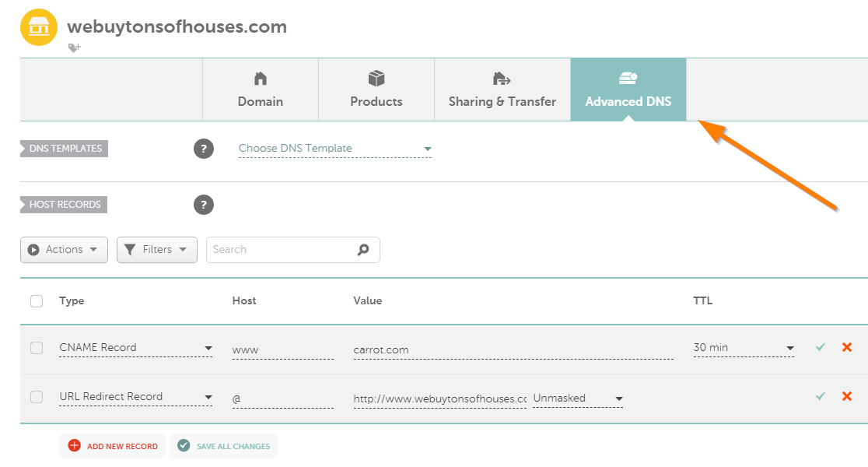The image size is (868, 467).
Task: Delete the CNAME record with red X
Action: pos(847,347)
